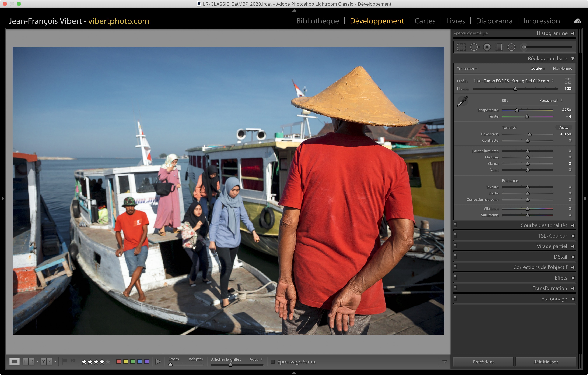Choose the Graduated Filter tool

[x=499, y=47]
